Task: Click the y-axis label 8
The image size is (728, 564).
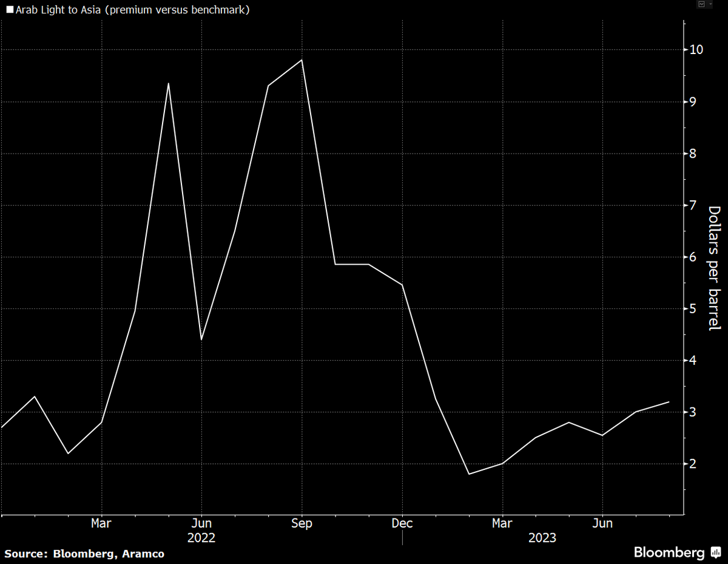Action: 693,154
